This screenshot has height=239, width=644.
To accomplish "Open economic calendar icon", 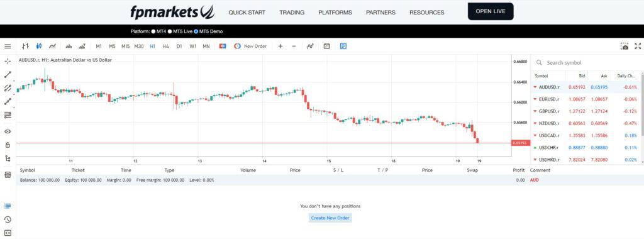I will click(x=327, y=47).
